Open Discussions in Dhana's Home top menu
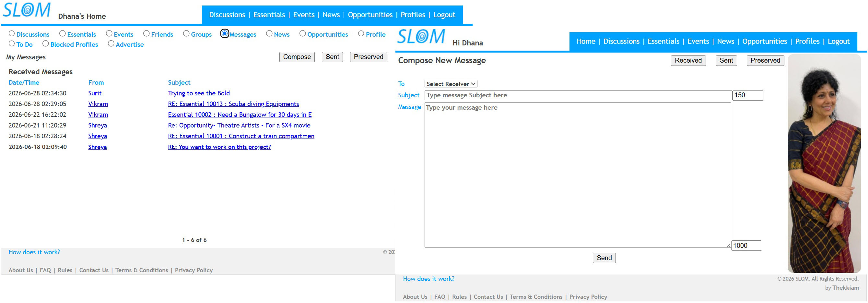868x303 pixels. 227,15
